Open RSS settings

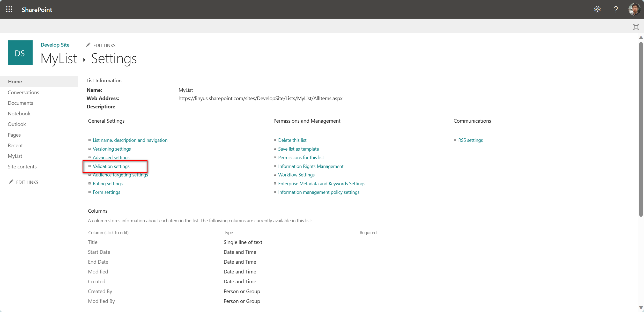[x=471, y=140]
